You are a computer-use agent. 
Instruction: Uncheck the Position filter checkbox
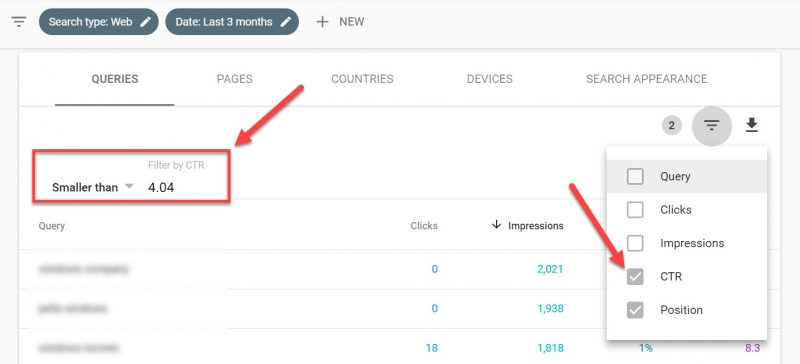[x=635, y=310]
